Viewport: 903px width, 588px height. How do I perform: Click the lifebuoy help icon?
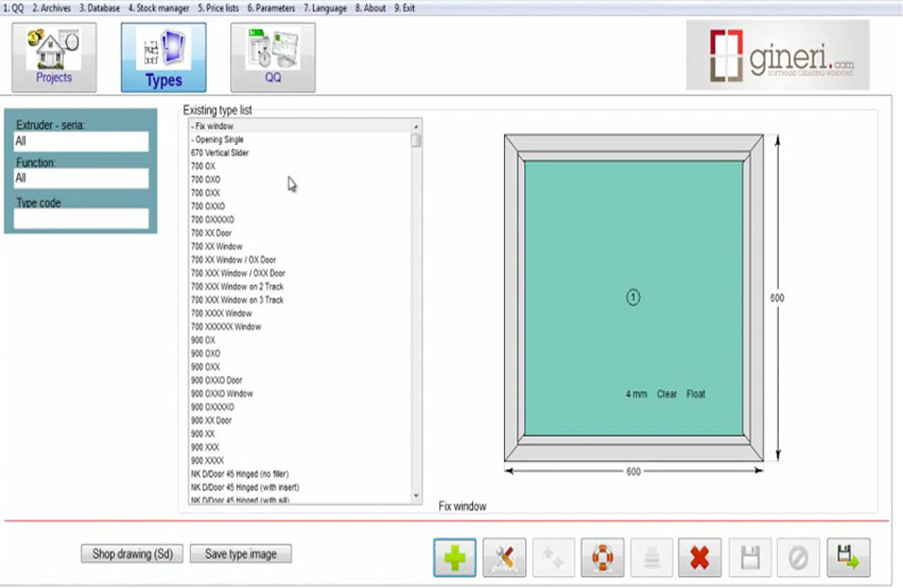click(x=602, y=558)
